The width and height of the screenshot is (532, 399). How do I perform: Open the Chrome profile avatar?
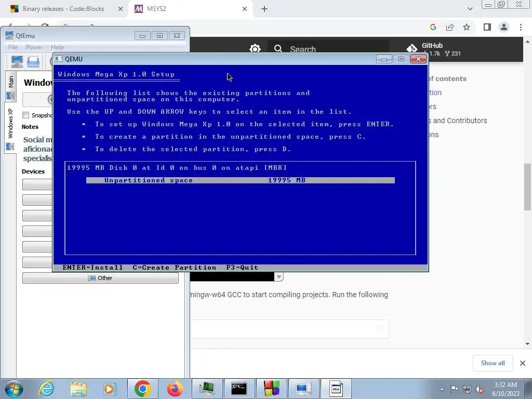(504, 27)
